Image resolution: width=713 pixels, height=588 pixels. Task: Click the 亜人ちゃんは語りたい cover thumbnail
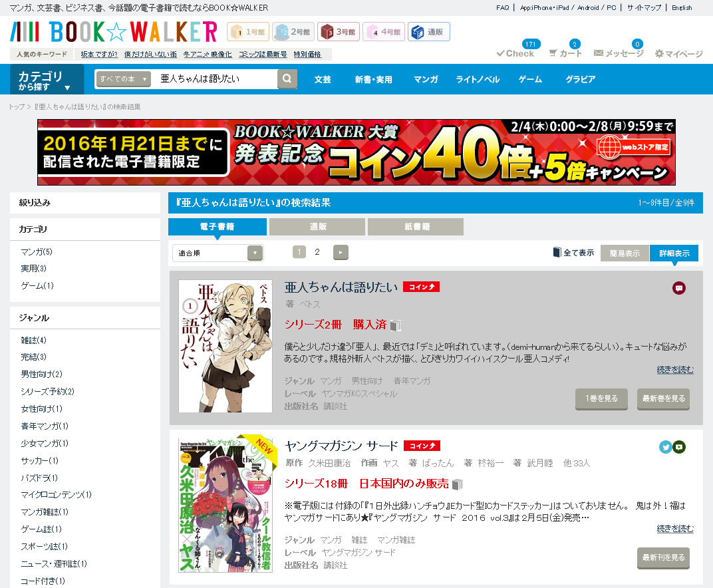point(225,346)
